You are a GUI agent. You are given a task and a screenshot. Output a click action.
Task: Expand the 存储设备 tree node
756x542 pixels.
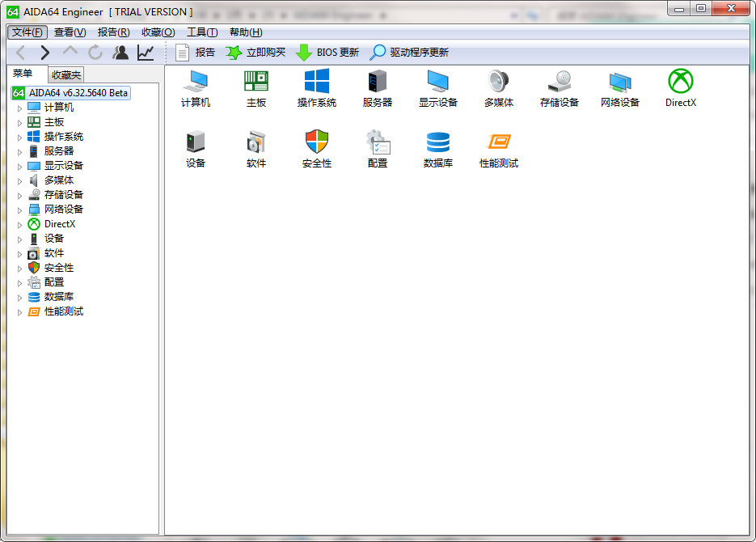(19, 196)
